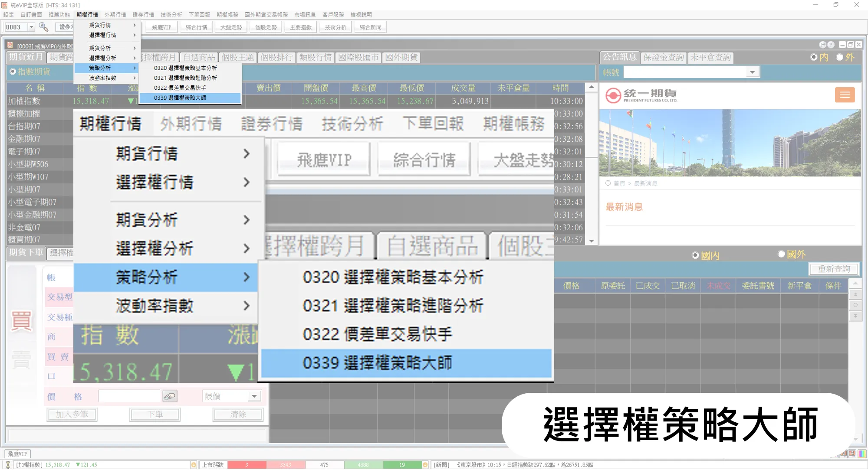This screenshot has height=473, width=868.
Task: Select the 國外 radio button
Action: tap(782, 254)
